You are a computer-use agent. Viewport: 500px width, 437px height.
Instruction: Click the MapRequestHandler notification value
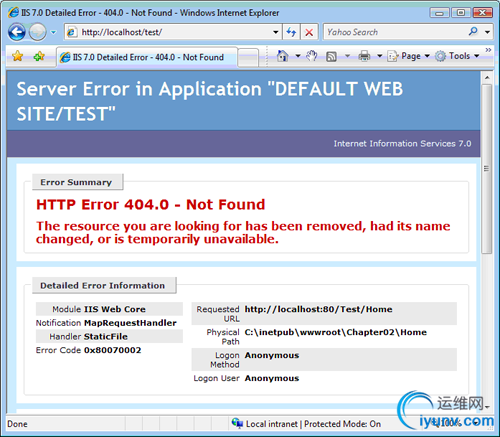point(130,323)
